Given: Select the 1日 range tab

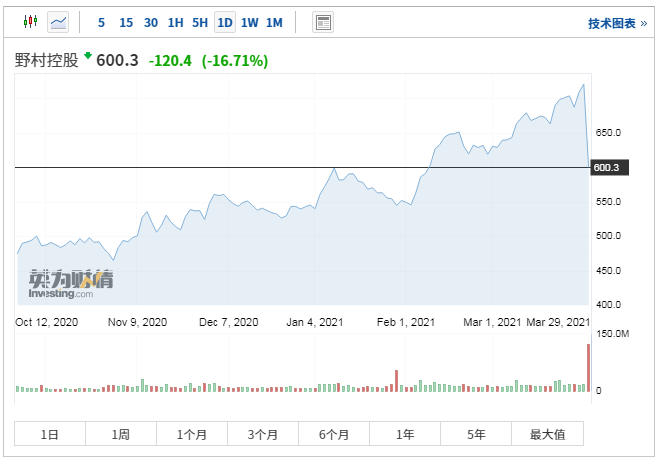Looking at the screenshot, I should tap(50, 434).
